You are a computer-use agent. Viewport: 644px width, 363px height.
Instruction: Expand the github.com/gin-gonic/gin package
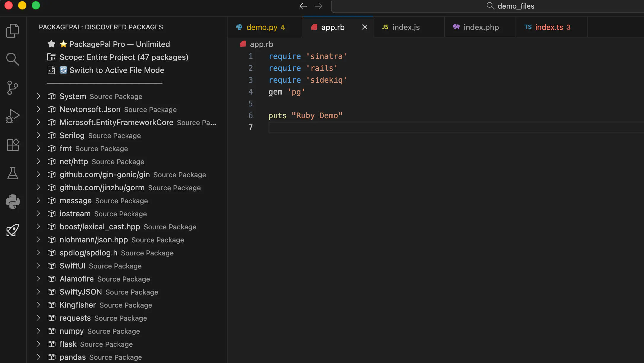(x=38, y=175)
